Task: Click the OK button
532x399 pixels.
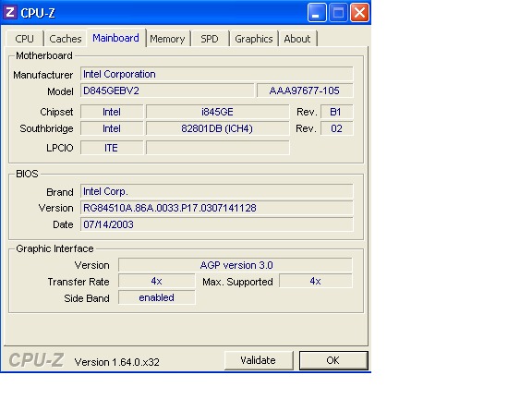Action: click(333, 360)
